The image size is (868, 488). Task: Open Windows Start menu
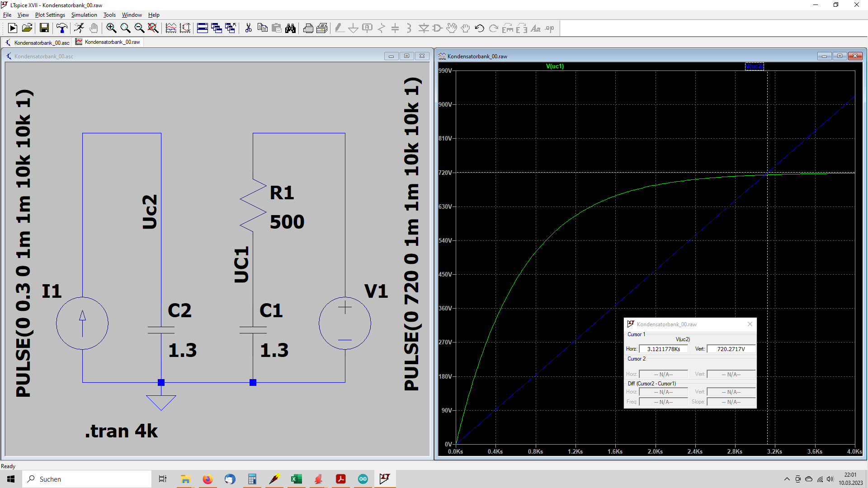(x=11, y=479)
